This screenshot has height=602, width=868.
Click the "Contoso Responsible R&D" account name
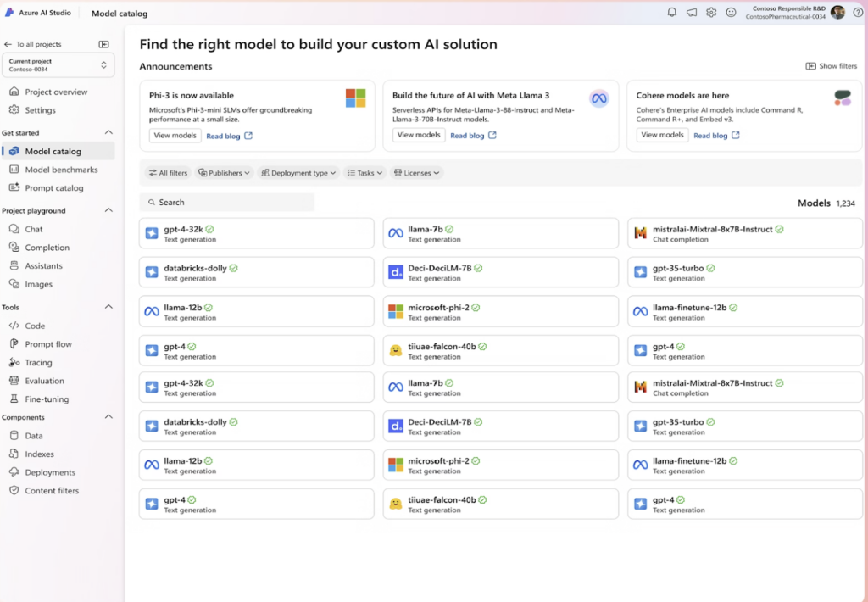789,8
